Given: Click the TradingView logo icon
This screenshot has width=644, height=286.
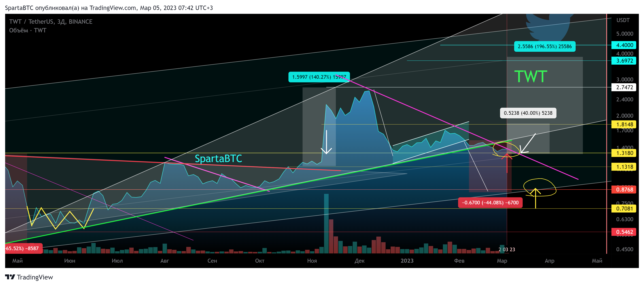Looking at the screenshot, I should click(10, 277).
